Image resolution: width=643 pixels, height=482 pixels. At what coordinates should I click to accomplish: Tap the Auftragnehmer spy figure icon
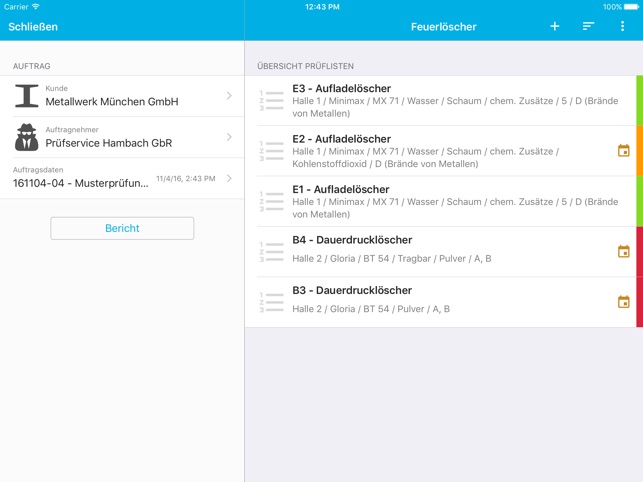27,137
